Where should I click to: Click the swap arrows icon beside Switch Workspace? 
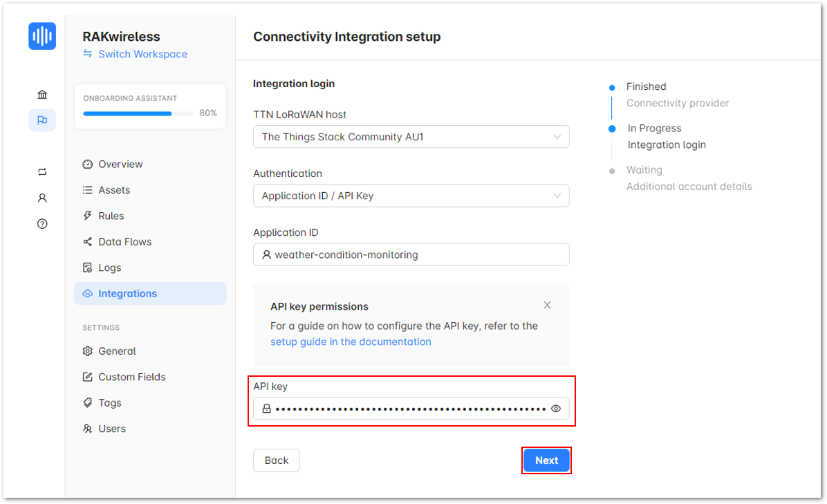pos(88,54)
